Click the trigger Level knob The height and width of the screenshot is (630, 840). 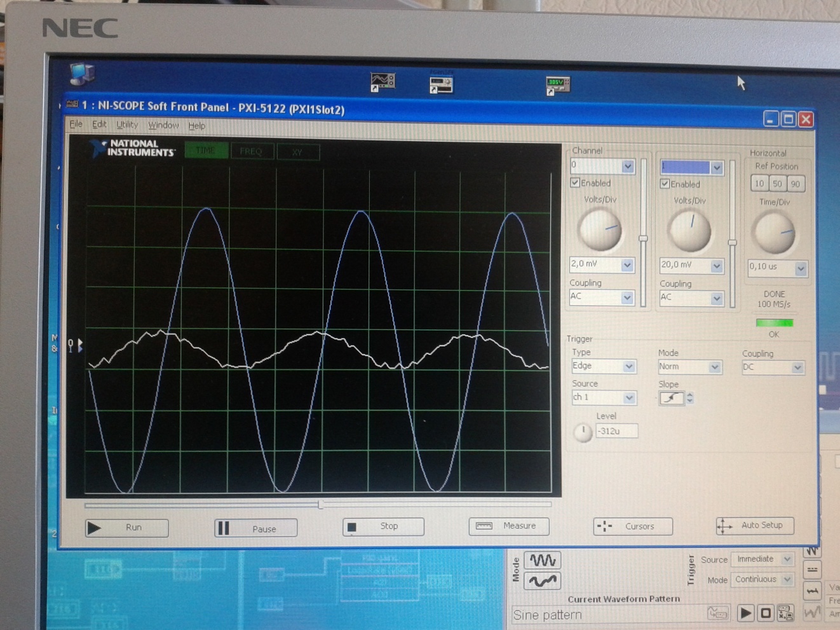coord(583,432)
